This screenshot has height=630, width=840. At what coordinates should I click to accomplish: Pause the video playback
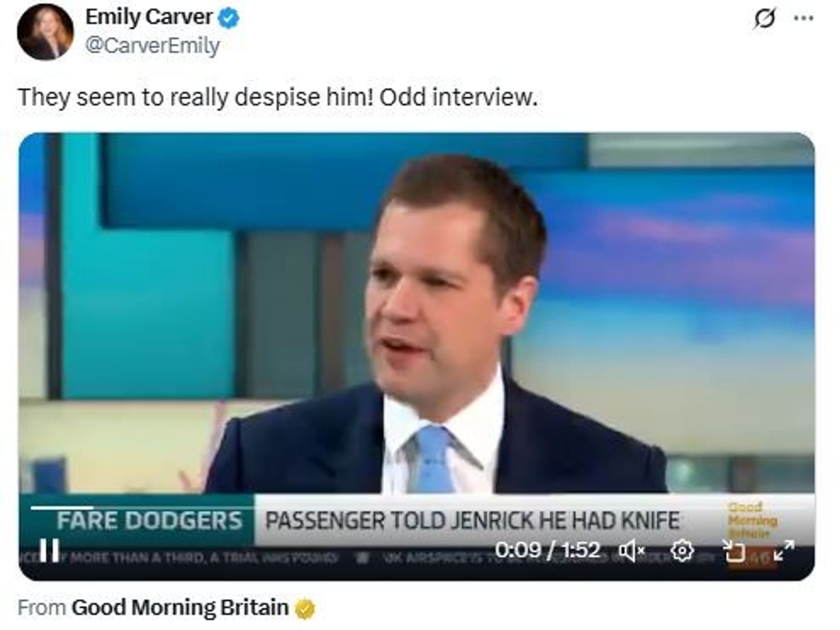tap(50, 550)
